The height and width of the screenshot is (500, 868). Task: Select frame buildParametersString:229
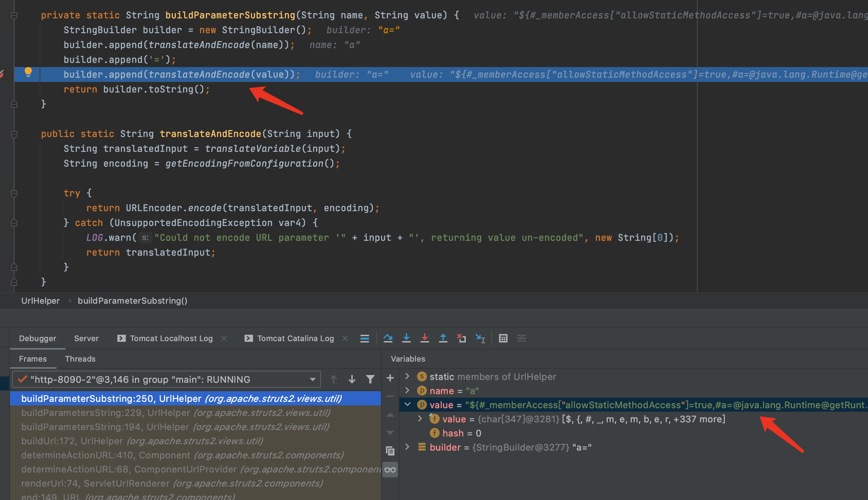tap(195, 412)
